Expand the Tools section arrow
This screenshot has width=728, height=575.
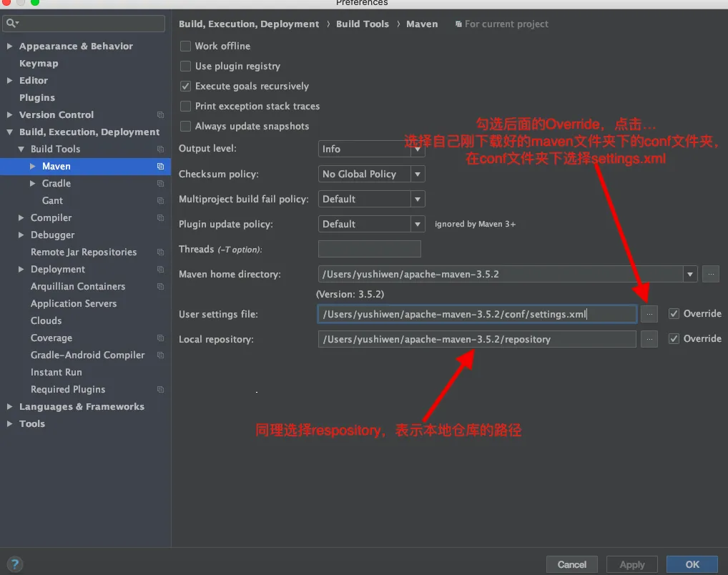pos(9,423)
